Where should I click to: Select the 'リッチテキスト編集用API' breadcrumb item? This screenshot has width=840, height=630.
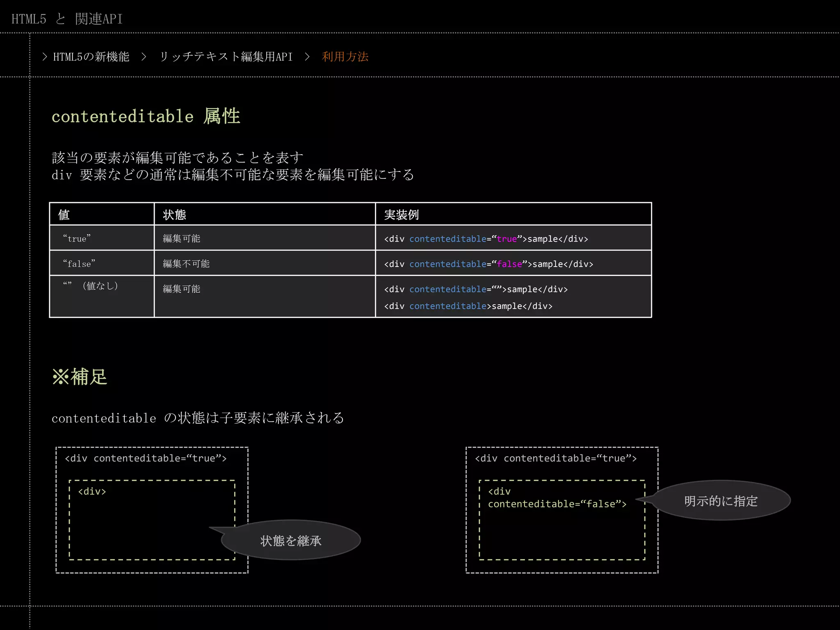click(x=226, y=57)
